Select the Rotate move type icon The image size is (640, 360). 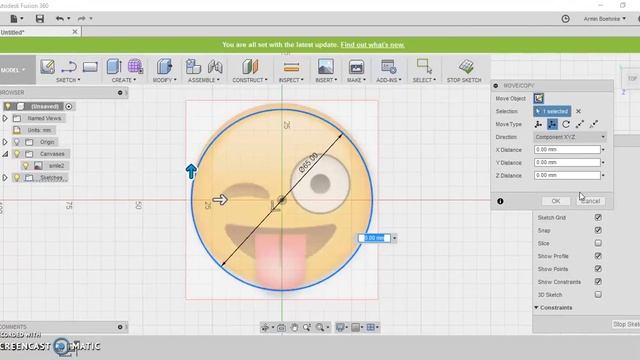(566, 124)
